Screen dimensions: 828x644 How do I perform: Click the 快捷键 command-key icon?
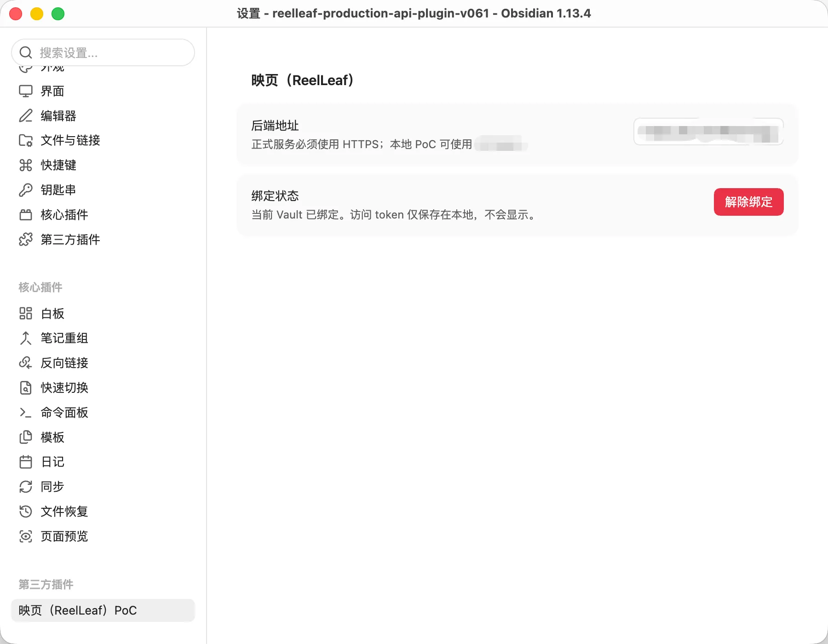coord(26,165)
